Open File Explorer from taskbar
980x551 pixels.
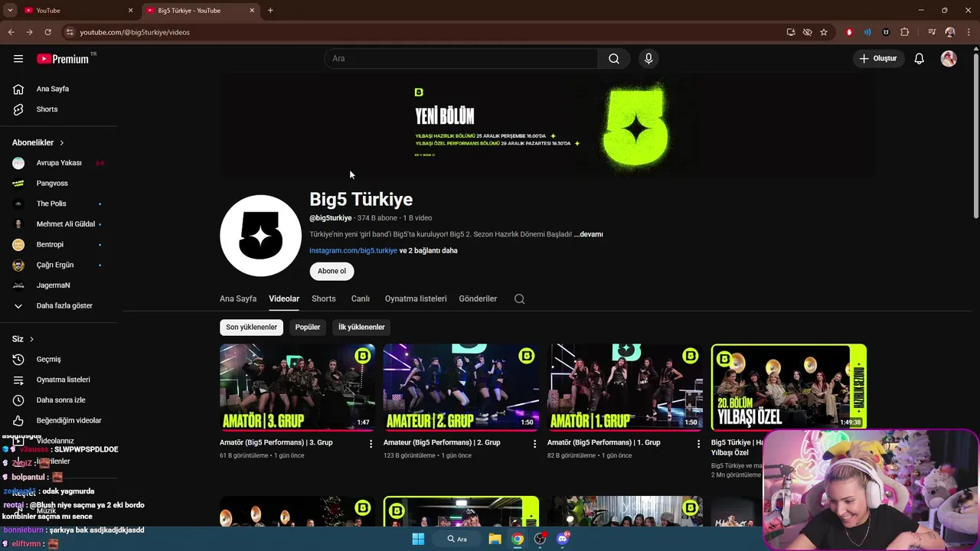(x=495, y=539)
